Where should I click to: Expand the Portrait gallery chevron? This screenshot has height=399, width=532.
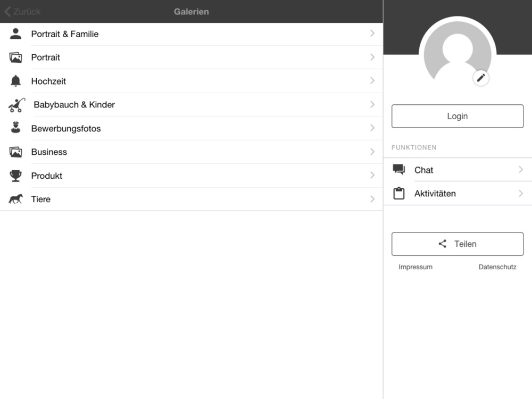(372, 57)
